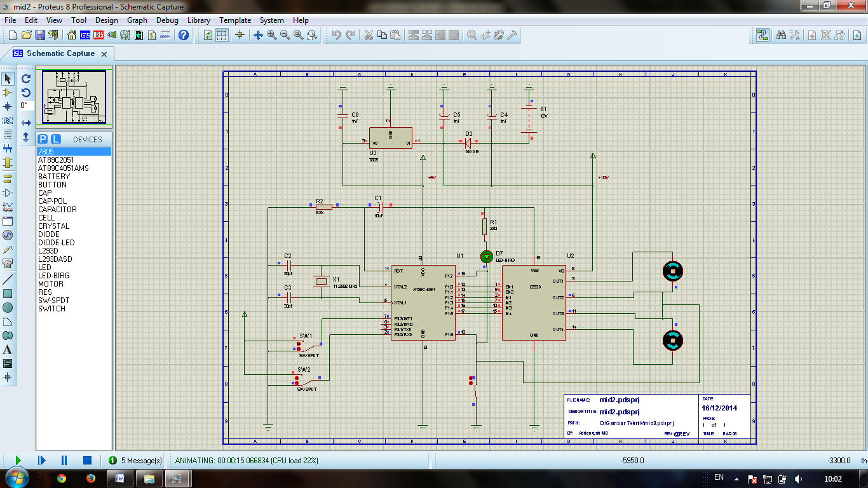Select the Selection mode arrow tool
The height and width of the screenshot is (488, 868).
coord(8,79)
